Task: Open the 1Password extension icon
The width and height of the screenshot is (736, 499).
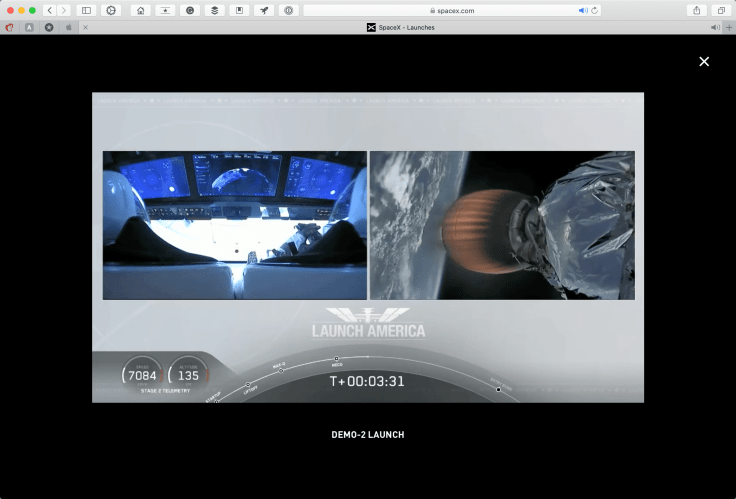Action: 289,10
